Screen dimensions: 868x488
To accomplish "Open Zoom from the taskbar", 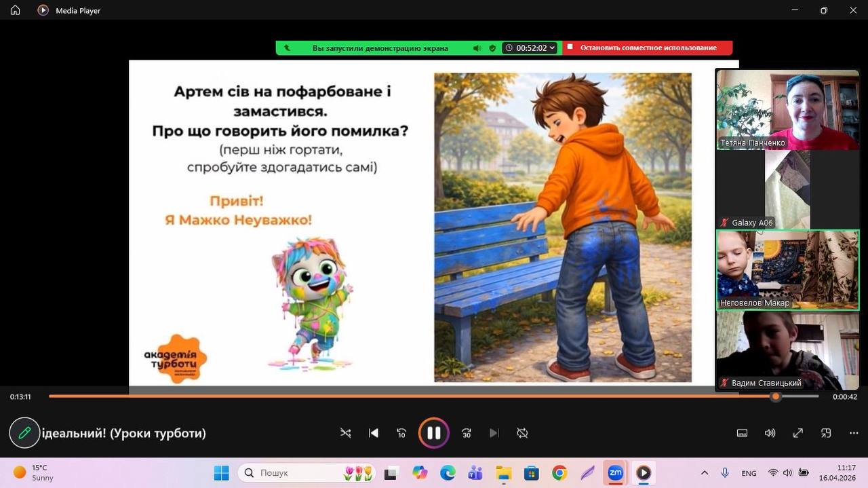I will click(x=615, y=473).
